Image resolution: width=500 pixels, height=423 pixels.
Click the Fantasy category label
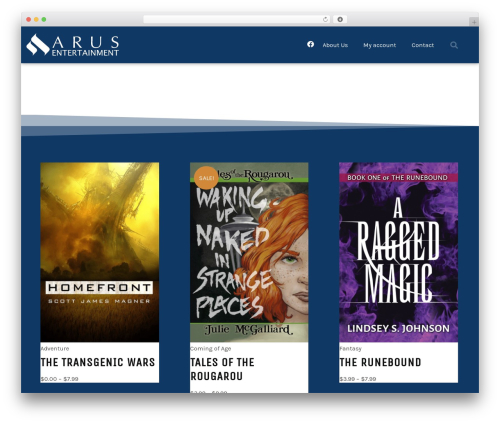pos(350,349)
